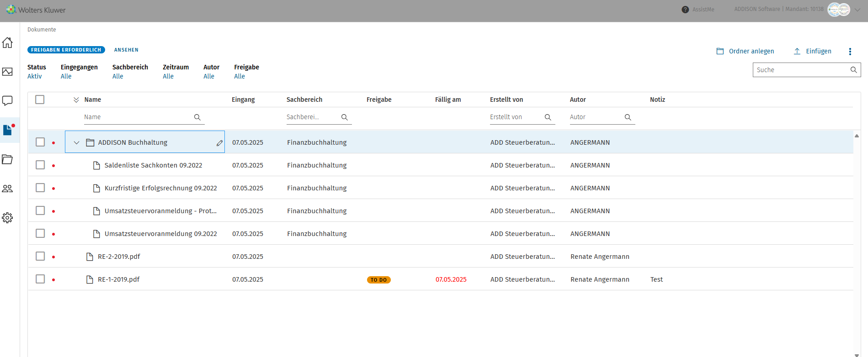
Task: Click the AssistMe help icon
Action: click(685, 10)
